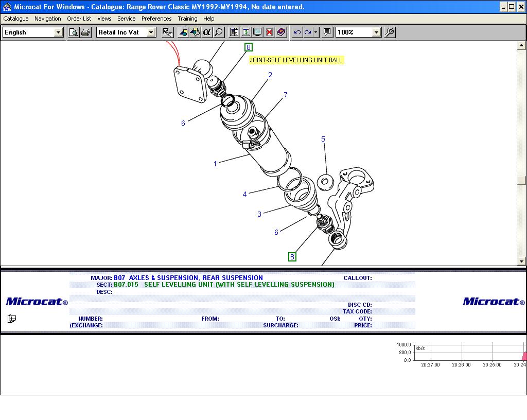The height and width of the screenshot is (420, 527).
Task: Click the undo arrow icon
Action: click(x=297, y=32)
